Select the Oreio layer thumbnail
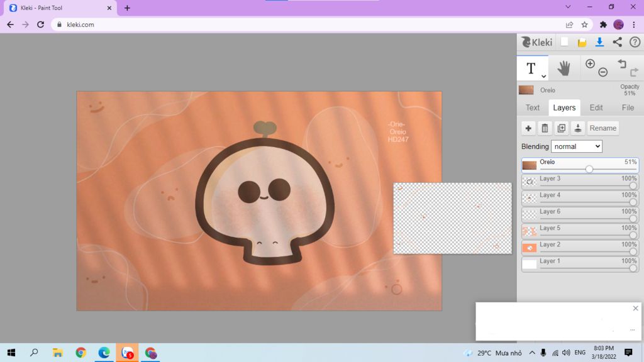Screen dimensions: 644x362 click(x=530, y=165)
